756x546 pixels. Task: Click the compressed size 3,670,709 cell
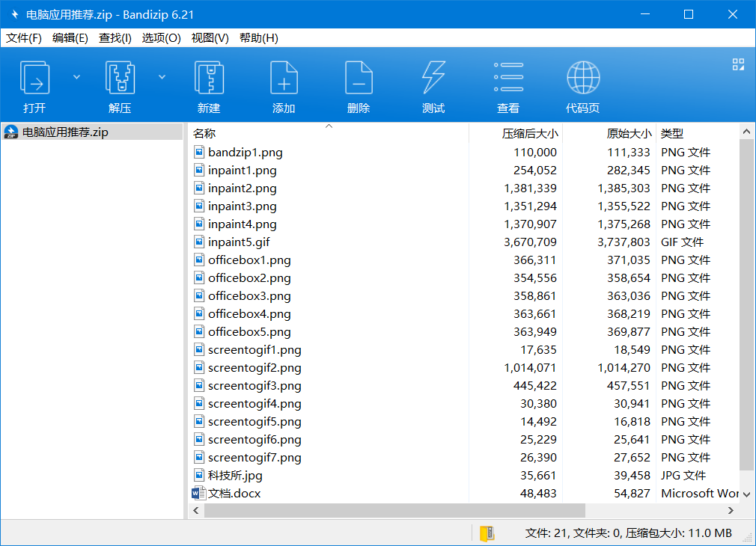click(x=531, y=242)
